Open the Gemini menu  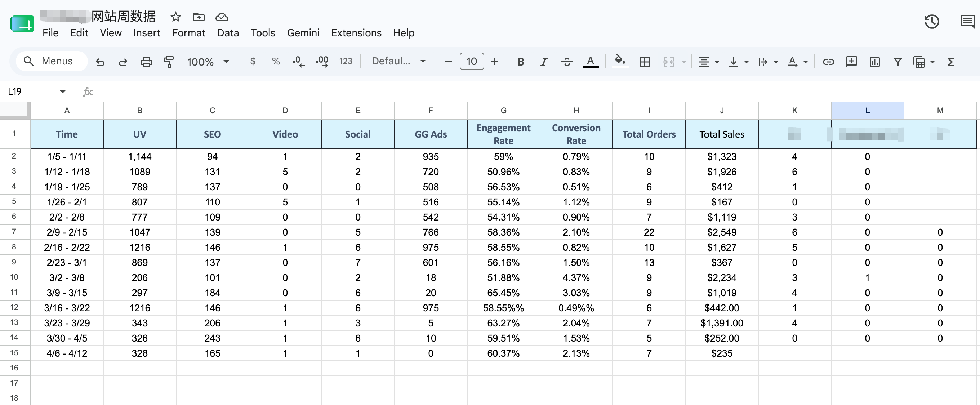coord(303,33)
